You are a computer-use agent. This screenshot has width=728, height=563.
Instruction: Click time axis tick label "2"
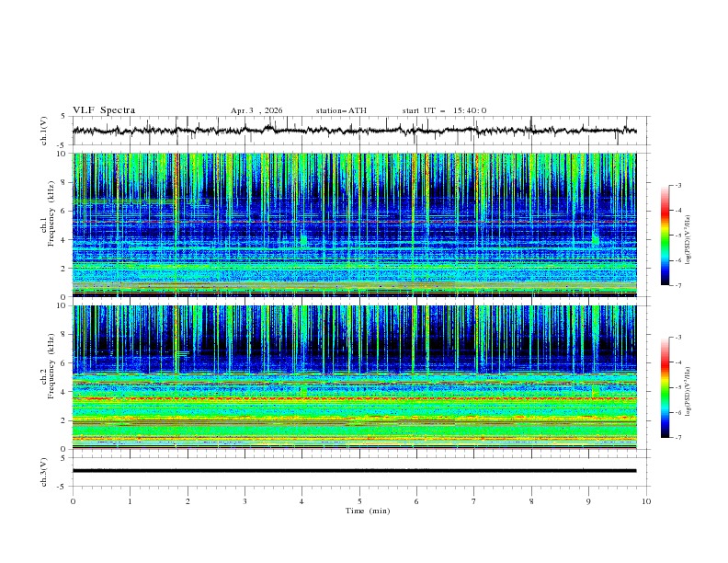(188, 501)
